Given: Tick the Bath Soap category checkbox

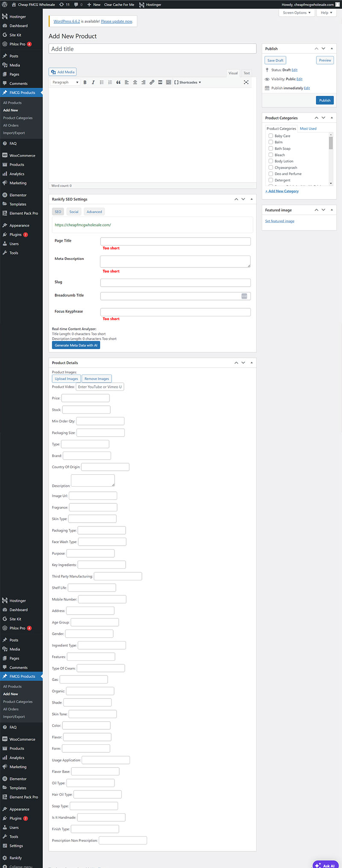Looking at the screenshot, I should [x=271, y=149].
